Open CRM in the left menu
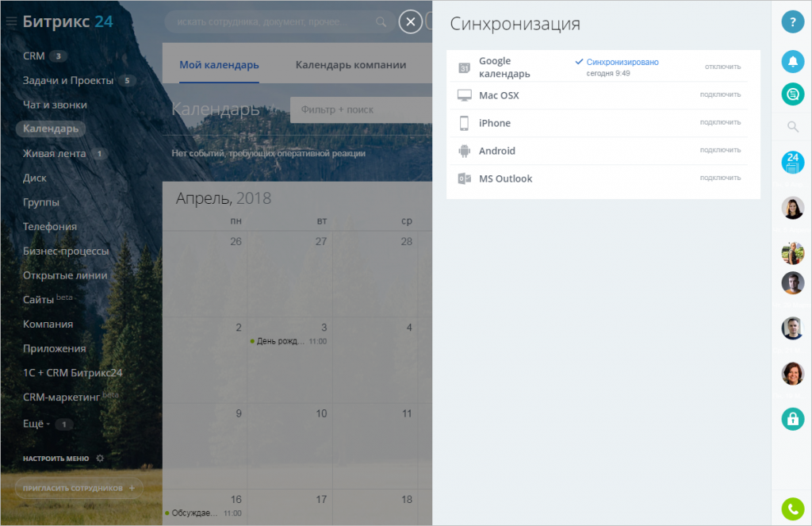The width and height of the screenshot is (812, 526). (x=33, y=56)
